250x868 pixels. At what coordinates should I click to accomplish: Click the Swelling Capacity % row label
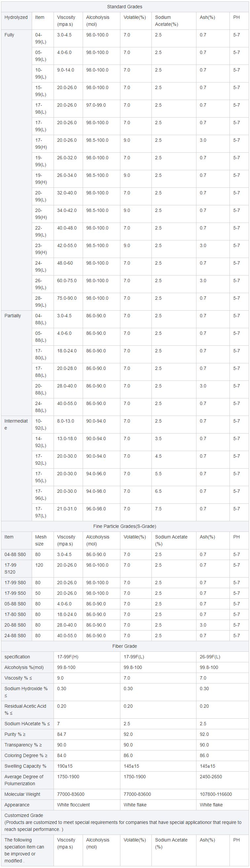[x=25, y=766]
